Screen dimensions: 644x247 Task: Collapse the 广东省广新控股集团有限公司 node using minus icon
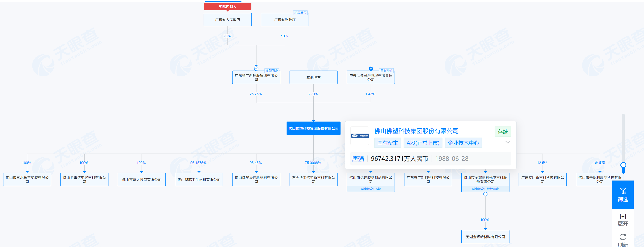pyautogui.click(x=256, y=69)
